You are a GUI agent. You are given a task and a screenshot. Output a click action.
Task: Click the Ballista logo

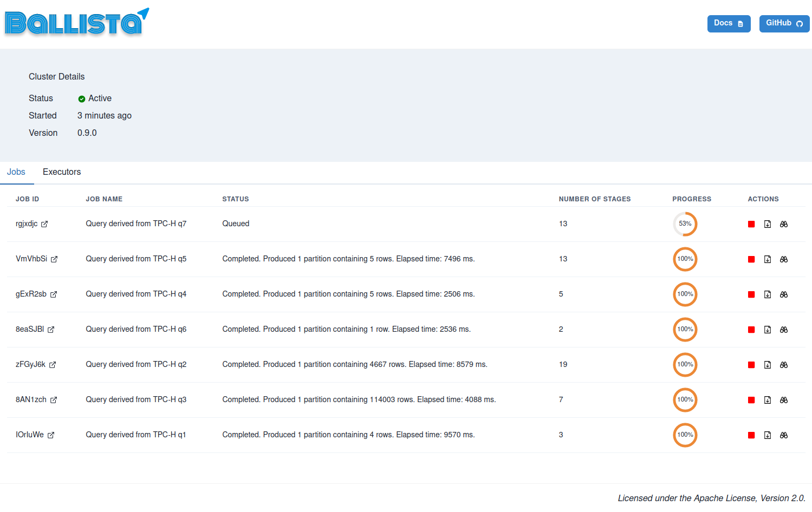click(76, 23)
